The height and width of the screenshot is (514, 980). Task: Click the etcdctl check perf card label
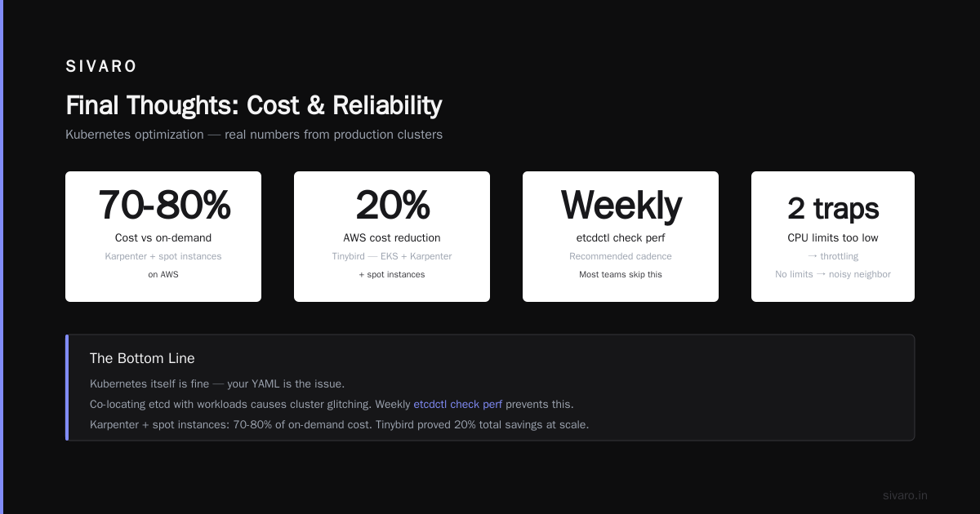tap(621, 238)
